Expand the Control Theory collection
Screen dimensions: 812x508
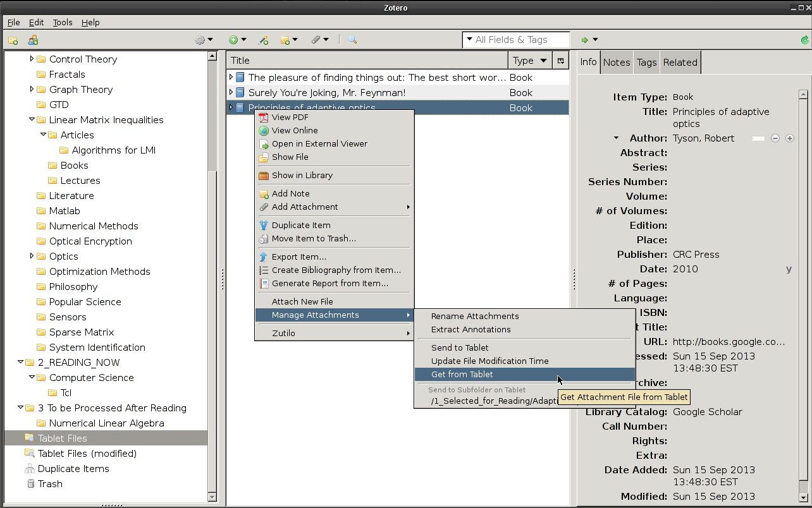[x=32, y=59]
